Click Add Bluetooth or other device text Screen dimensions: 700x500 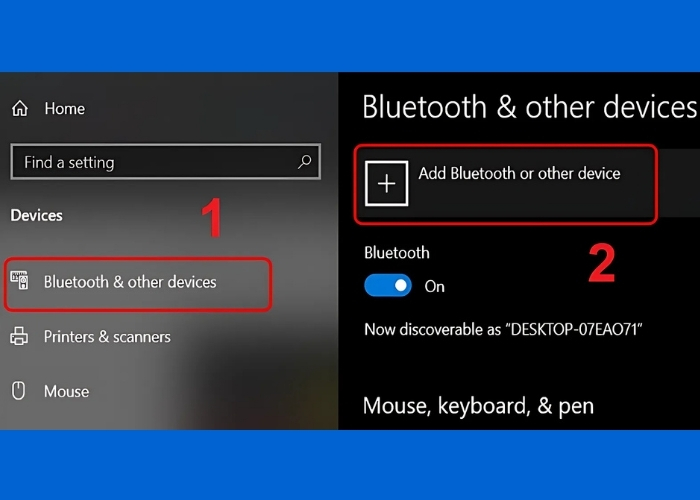pyautogui.click(x=519, y=174)
